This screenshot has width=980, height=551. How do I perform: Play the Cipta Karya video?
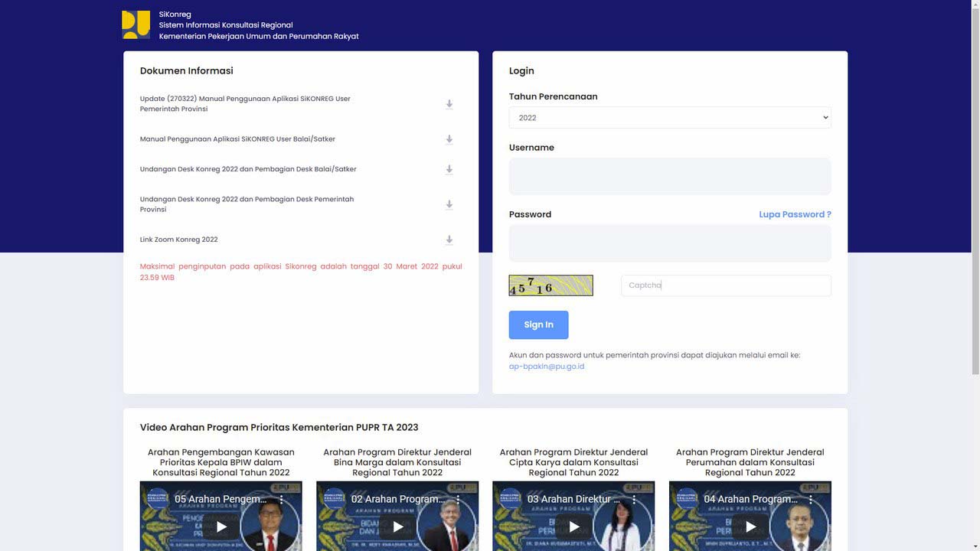tap(573, 527)
